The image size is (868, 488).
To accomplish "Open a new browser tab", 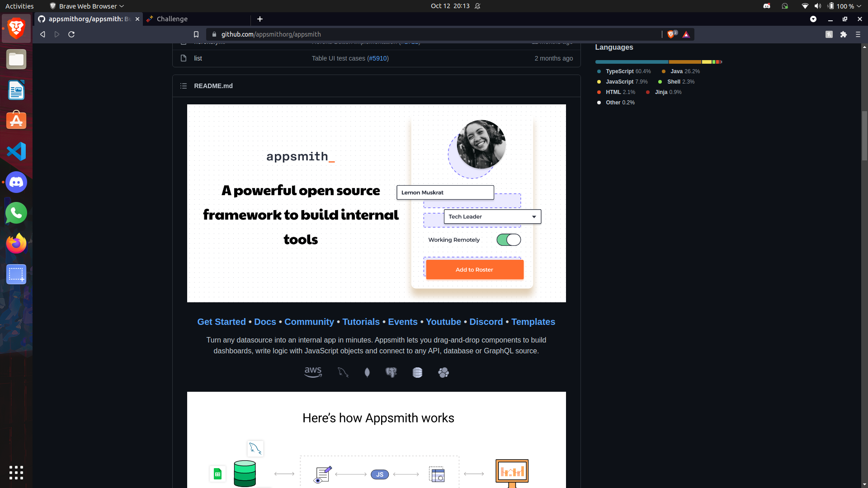I will 260,19.
